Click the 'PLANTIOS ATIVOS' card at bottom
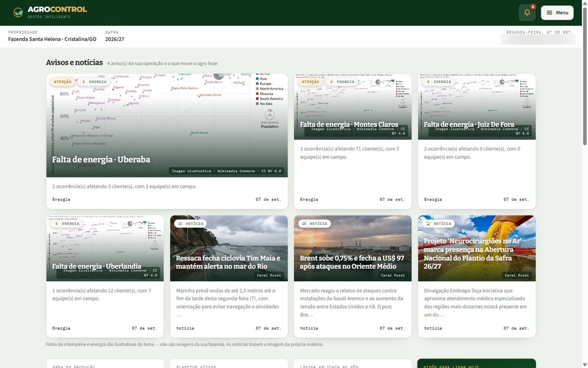This screenshot has height=368, width=588. click(229, 364)
